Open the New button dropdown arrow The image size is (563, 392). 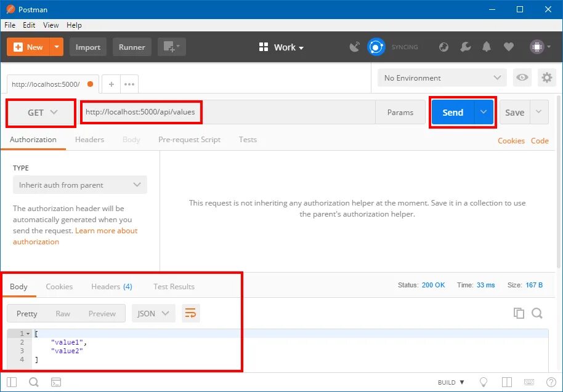[x=57, y=47]
